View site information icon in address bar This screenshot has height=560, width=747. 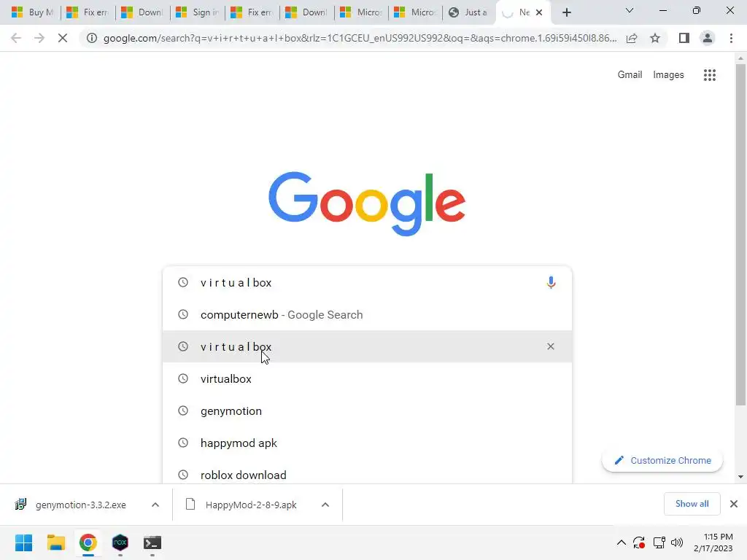(x=91, y=38)
